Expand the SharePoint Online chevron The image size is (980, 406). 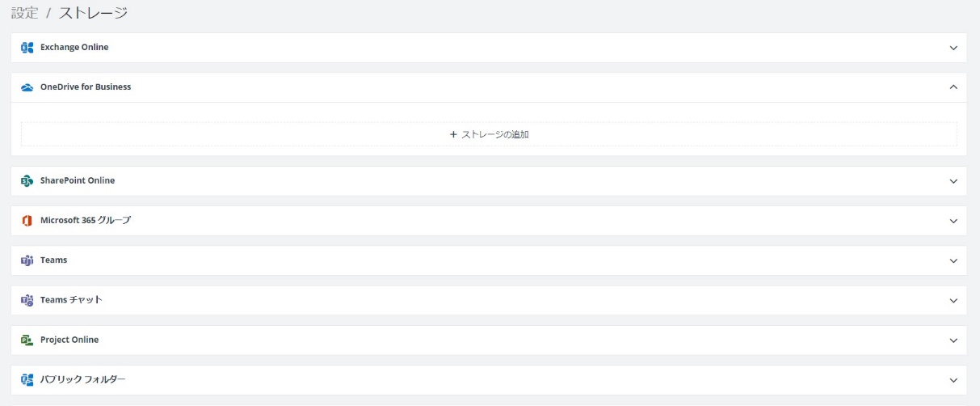click(953, 181)
